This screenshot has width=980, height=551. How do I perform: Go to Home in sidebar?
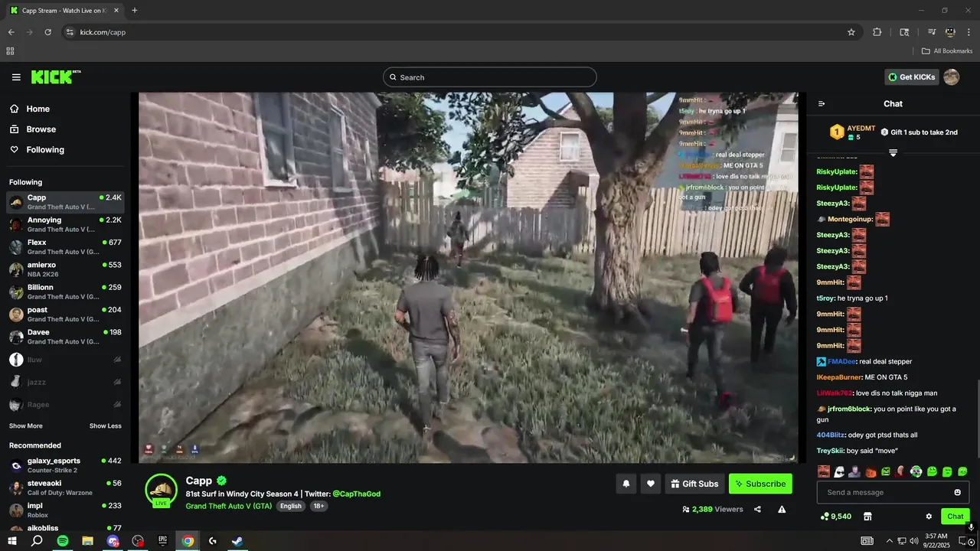pyautogui.click(x=30, y=109)
